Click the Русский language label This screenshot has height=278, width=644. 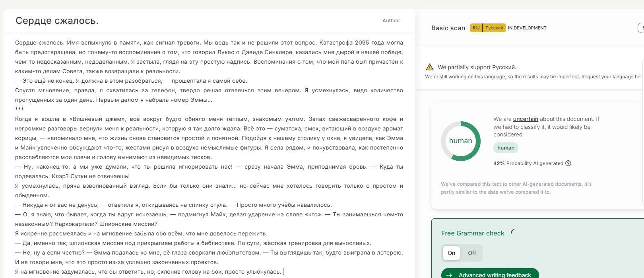pyautogui.click(x=494, y=28)
